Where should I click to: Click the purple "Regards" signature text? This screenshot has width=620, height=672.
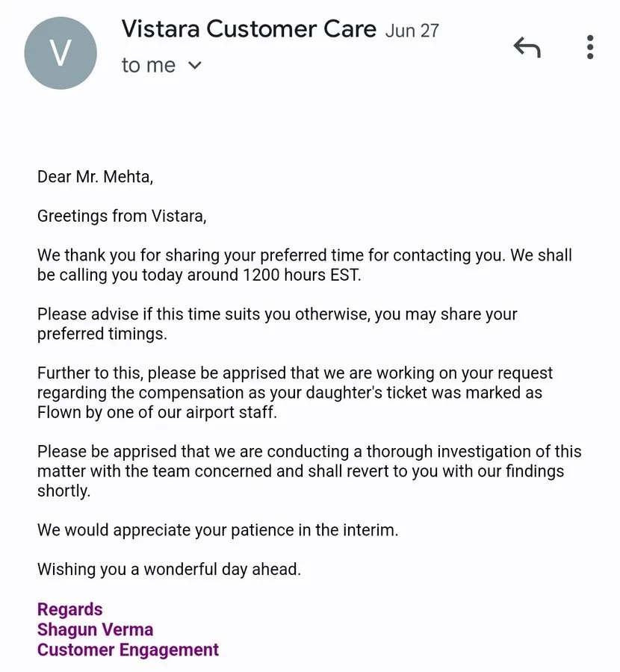(70, 609)
